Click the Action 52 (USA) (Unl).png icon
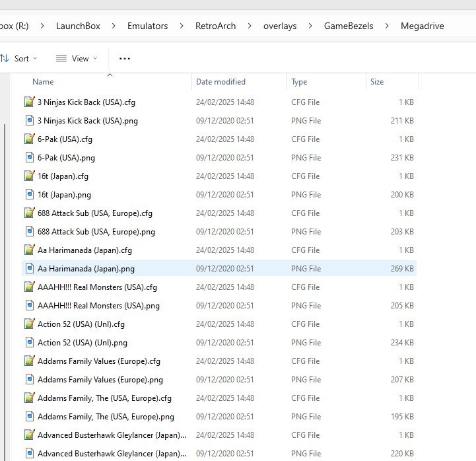 30,343
